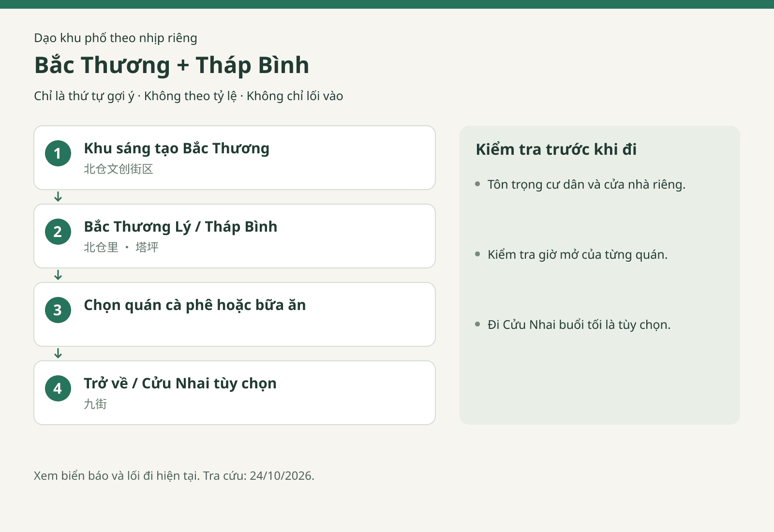This screenshot has width=774, height=532.
Task: Click the footer note Xem biển báo và lối đi
Action: tap(174, 476)
